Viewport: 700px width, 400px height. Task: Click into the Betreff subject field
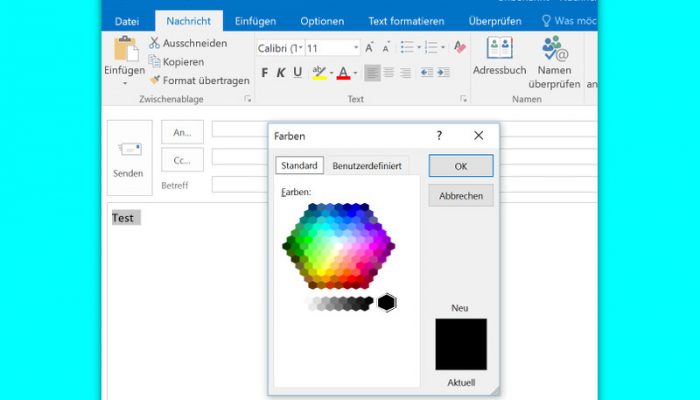tap(240, 185)
